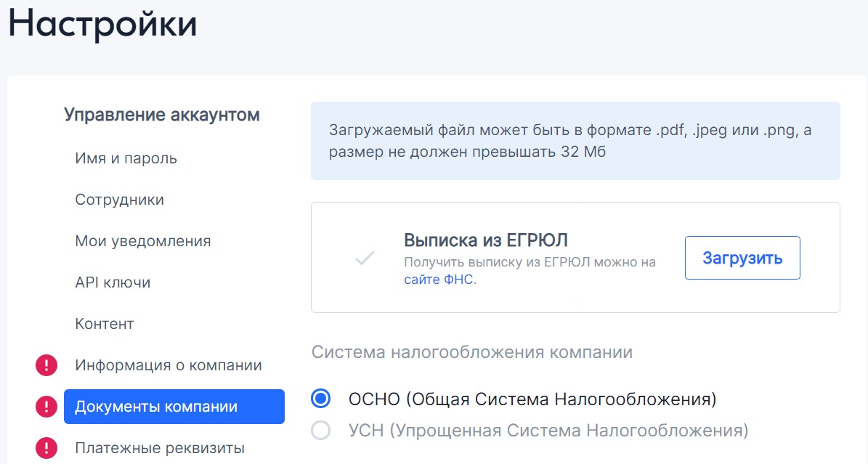The height and width of the screenshot is (464, 868).
Task: Click the Выписка из ЕГРЮЛ document title
Action: click(x=486, y=240)
